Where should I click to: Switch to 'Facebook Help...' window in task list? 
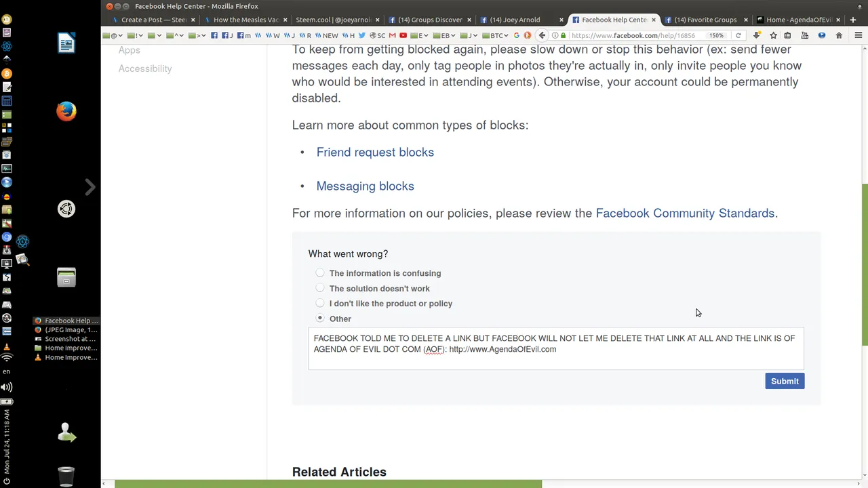66,321
